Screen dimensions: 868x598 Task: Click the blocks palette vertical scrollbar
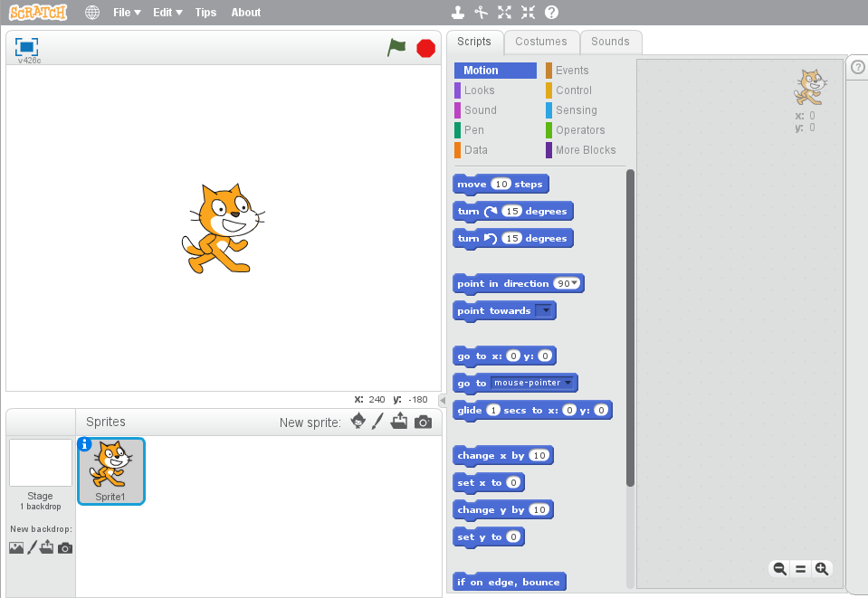tap(630, 328)
